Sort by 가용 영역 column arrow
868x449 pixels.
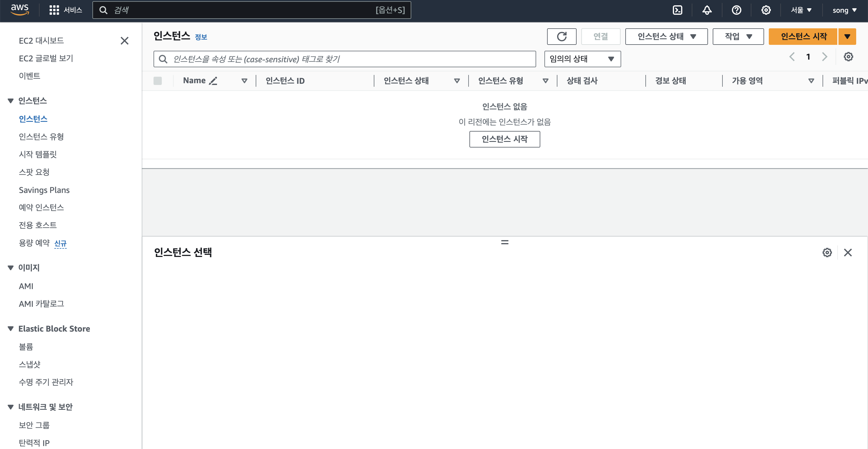click(x=811, y=81)
